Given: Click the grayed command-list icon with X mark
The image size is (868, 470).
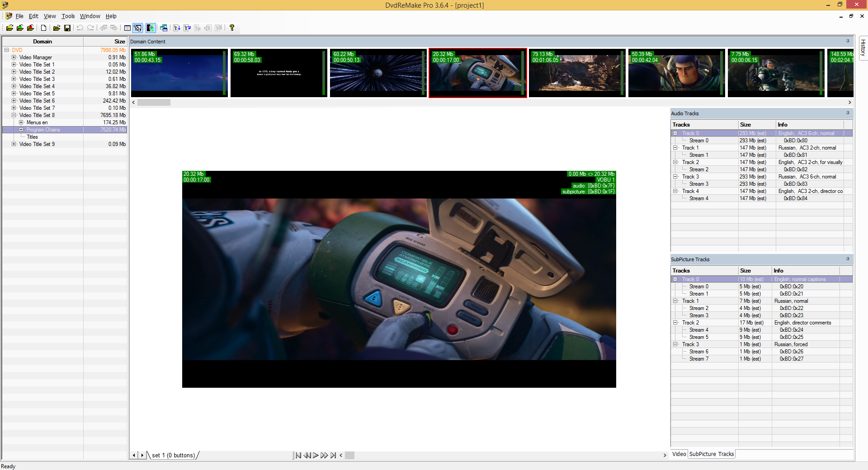Looking at the screenshot, I should click(x=219, y=28).
